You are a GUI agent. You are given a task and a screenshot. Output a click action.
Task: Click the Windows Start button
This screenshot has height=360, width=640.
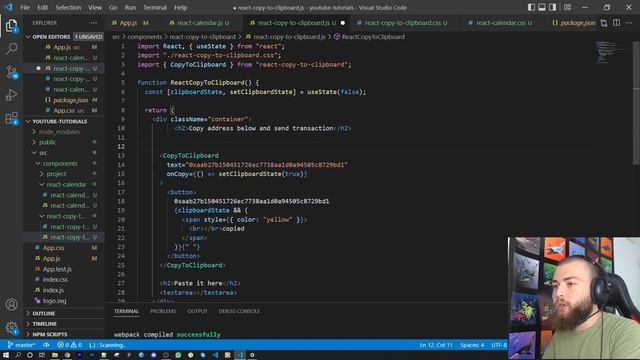point(6,355)
